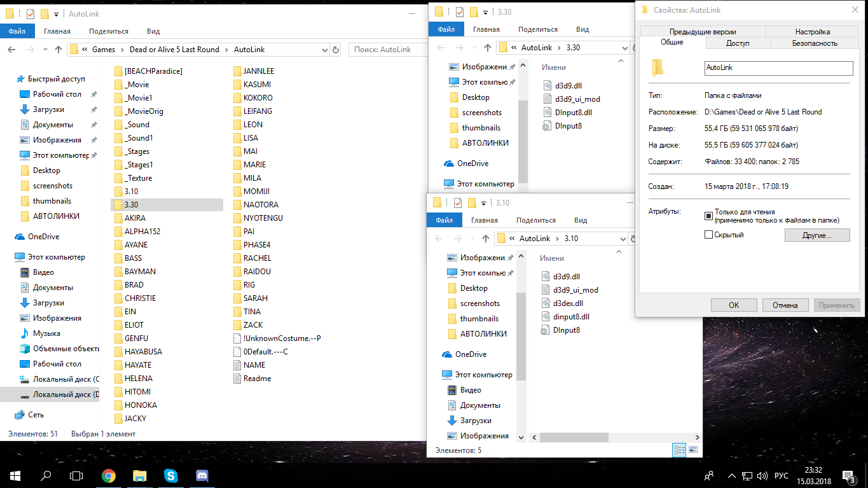This screenshot has width=868, height=488.
Task: Open address history dropdown in AutoLink window
Action: [x=324, y=50]
